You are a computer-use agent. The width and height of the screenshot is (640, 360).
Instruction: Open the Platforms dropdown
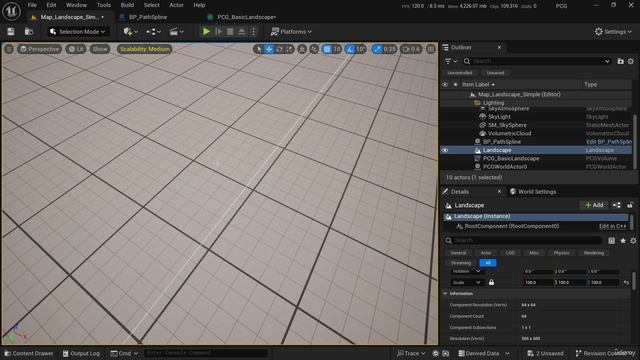coord(291,31)
